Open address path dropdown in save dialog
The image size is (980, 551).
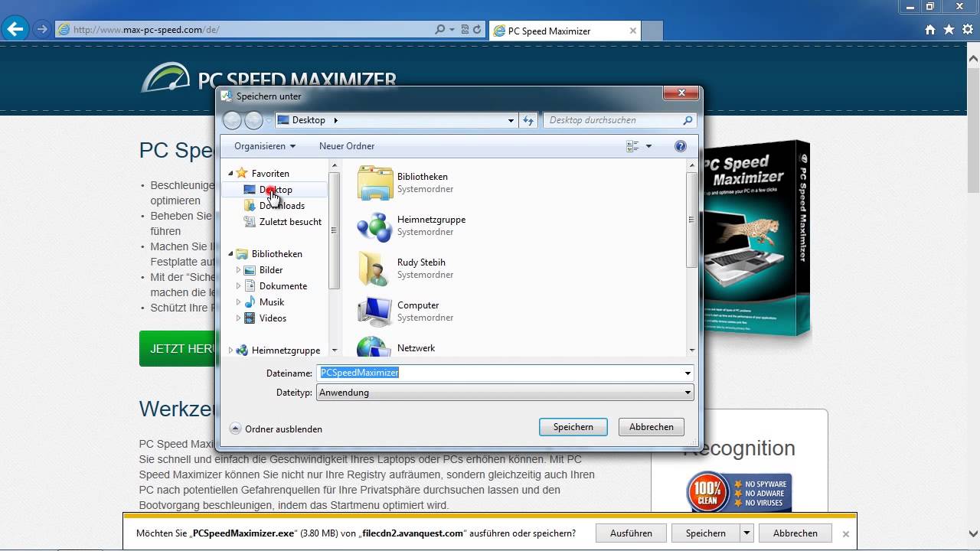511,120
